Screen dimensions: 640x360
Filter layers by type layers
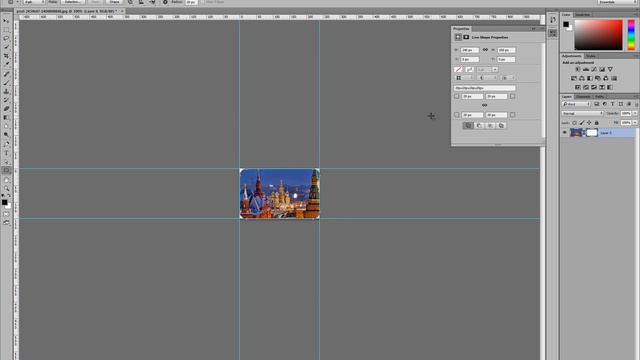point(613,104)
